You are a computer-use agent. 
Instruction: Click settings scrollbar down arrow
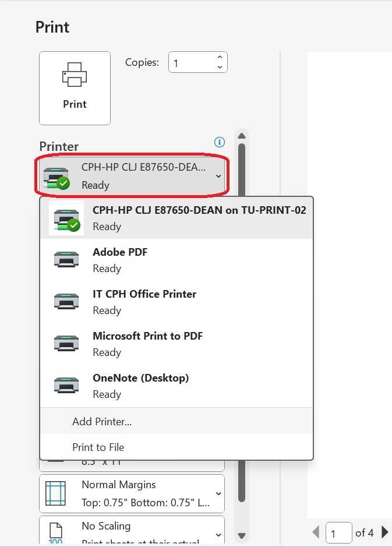click(x=242, y=535)
